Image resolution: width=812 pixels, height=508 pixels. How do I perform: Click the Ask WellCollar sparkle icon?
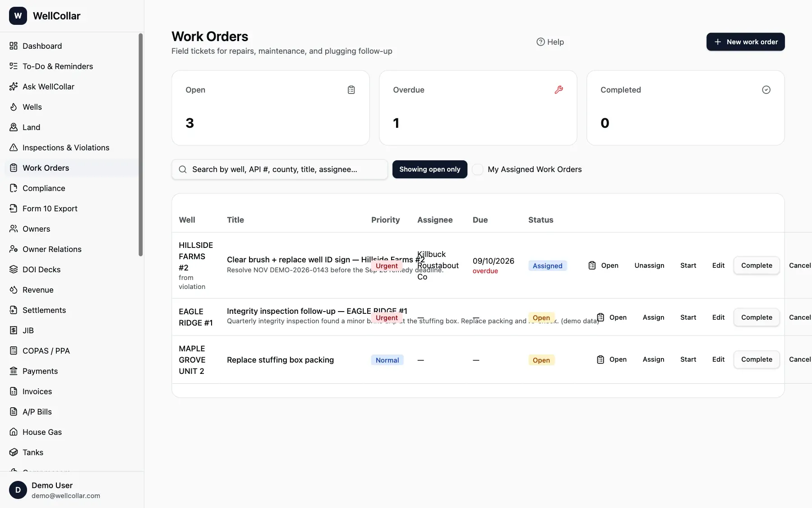tap(14, 86)
